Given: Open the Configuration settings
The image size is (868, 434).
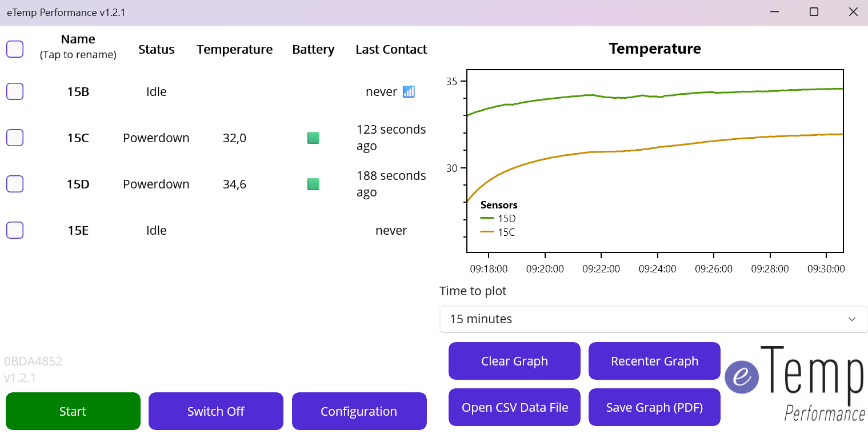Looking at the screenshot, I should [359, 411].
